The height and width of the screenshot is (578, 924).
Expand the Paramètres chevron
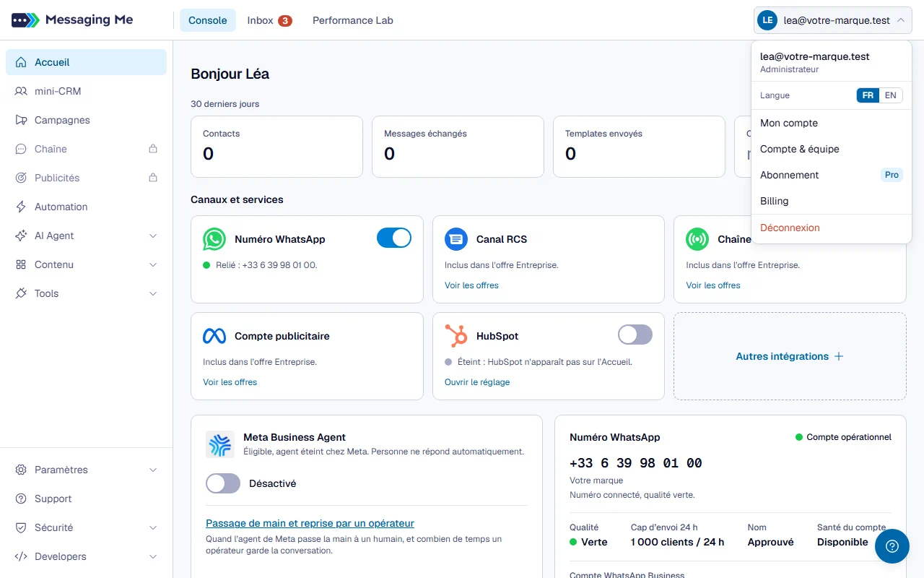[153, 470]
